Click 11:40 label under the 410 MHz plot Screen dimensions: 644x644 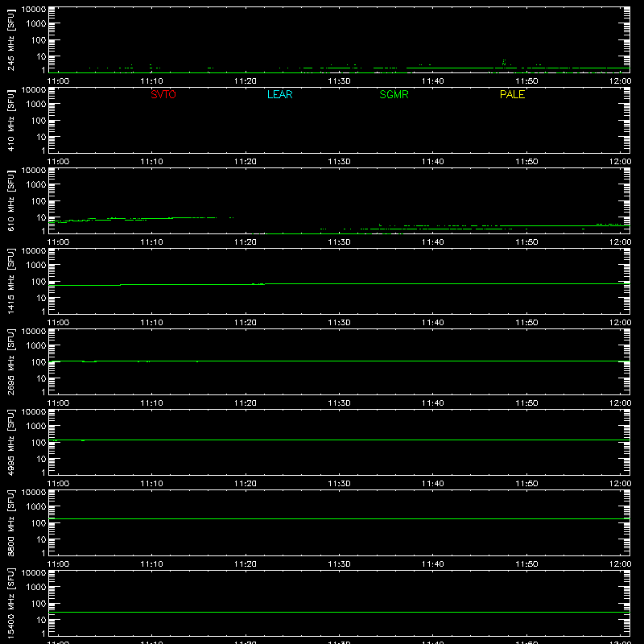pos(433,162)
